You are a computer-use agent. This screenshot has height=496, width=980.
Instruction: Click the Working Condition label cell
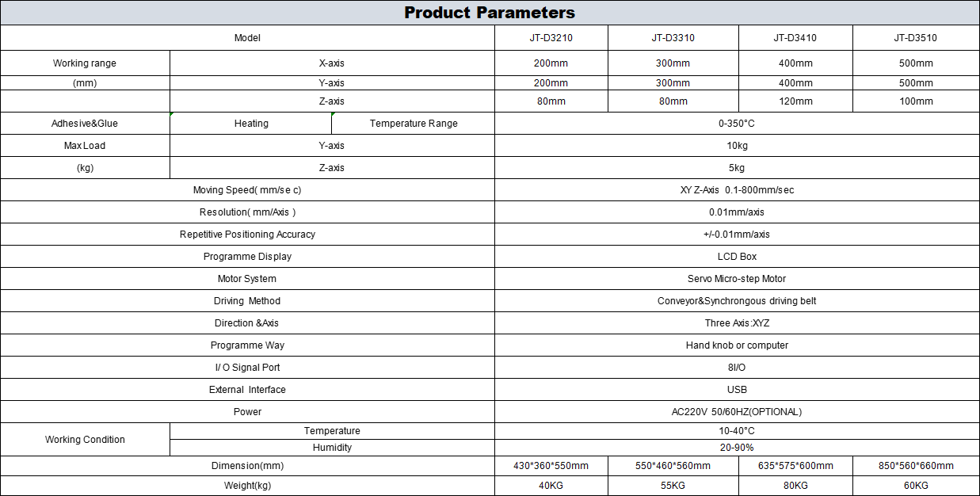pyautogui.click(x=85, y=440)
